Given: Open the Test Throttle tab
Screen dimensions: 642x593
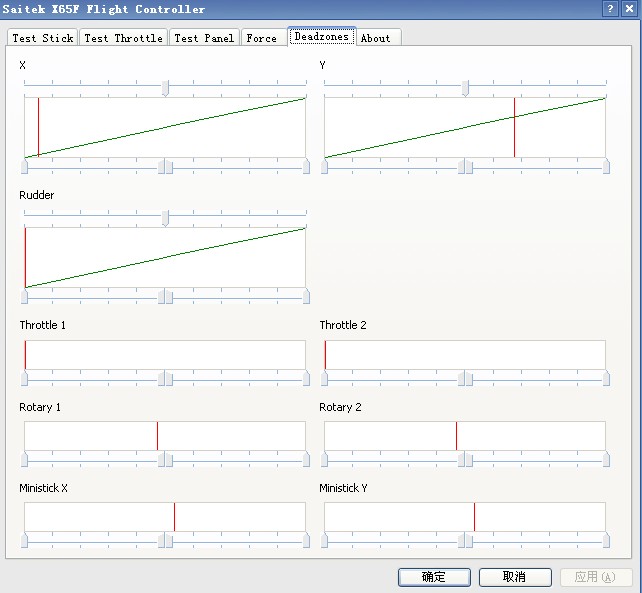Looking at the screenshot, I should click(x=123, y=38).
